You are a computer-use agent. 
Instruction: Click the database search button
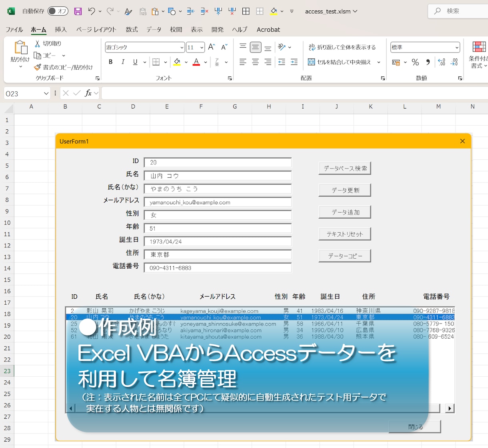coord(345,168)
